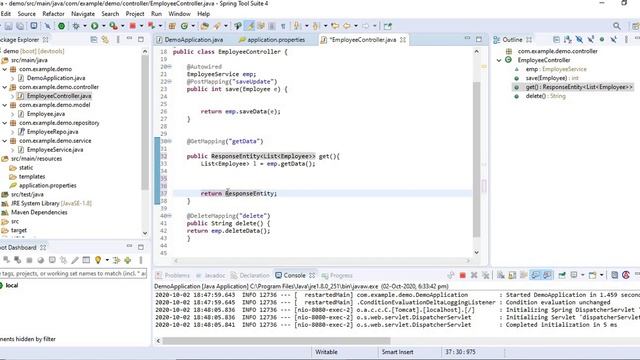Click Collapse All icon in Package Explorer

point(94,40)
